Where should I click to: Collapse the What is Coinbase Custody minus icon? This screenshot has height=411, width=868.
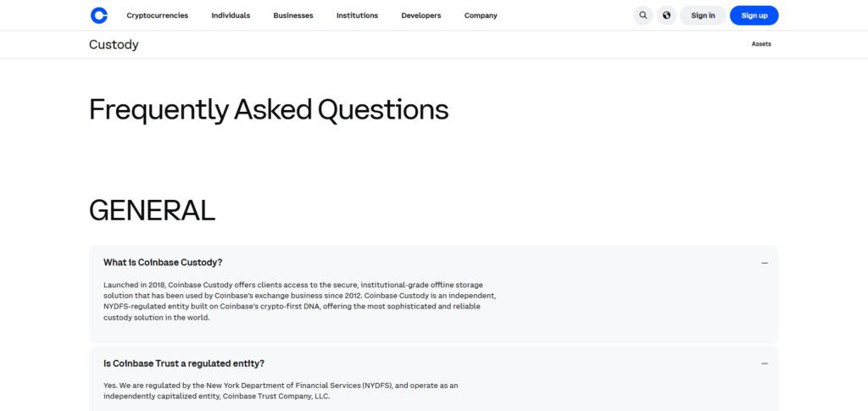[x=765, y=263]
